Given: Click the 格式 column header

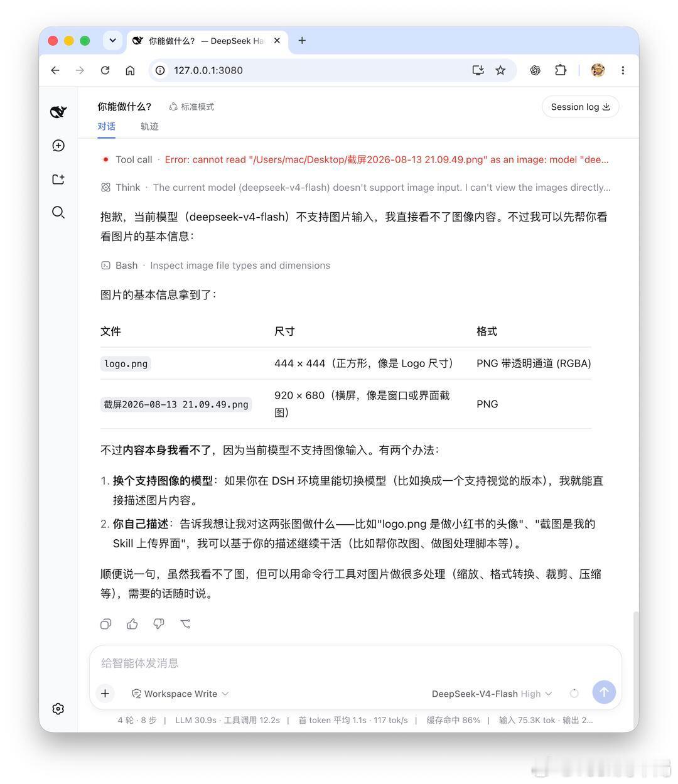Looking at the screenshot, I should (x=487, y=331).
